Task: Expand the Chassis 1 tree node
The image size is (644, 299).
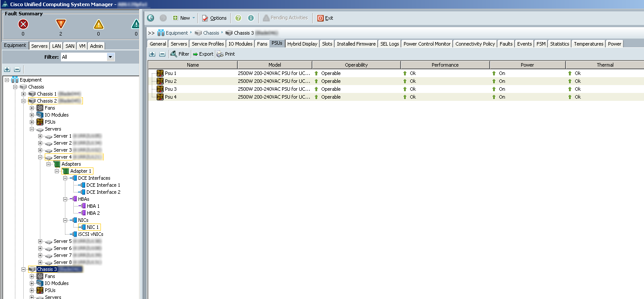Action: (23, 94)
